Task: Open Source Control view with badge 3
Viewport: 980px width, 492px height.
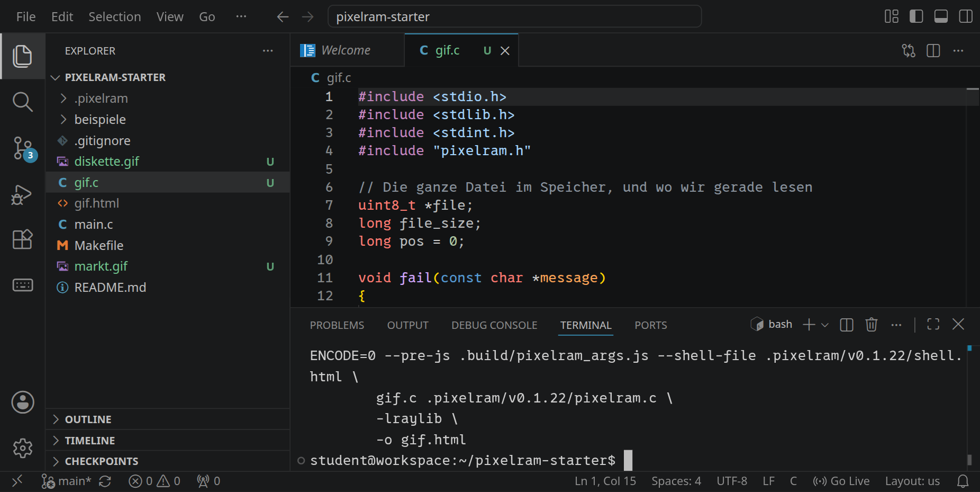Action: 23,149
